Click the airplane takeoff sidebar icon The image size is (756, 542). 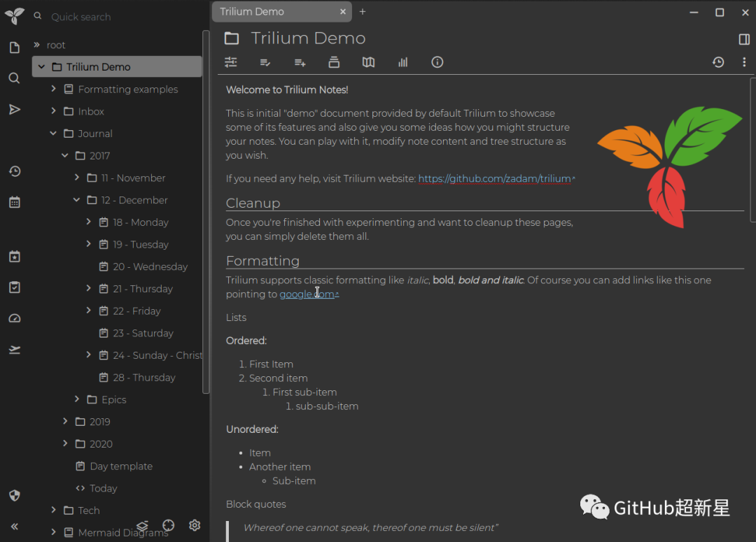(15, 349)
